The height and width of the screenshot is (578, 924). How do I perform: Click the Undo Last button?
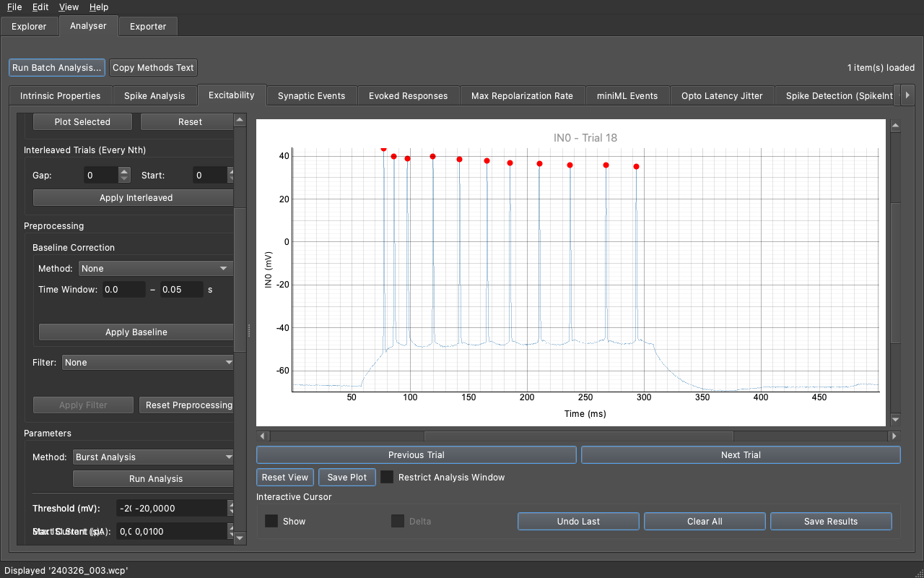tap(578, 522)
